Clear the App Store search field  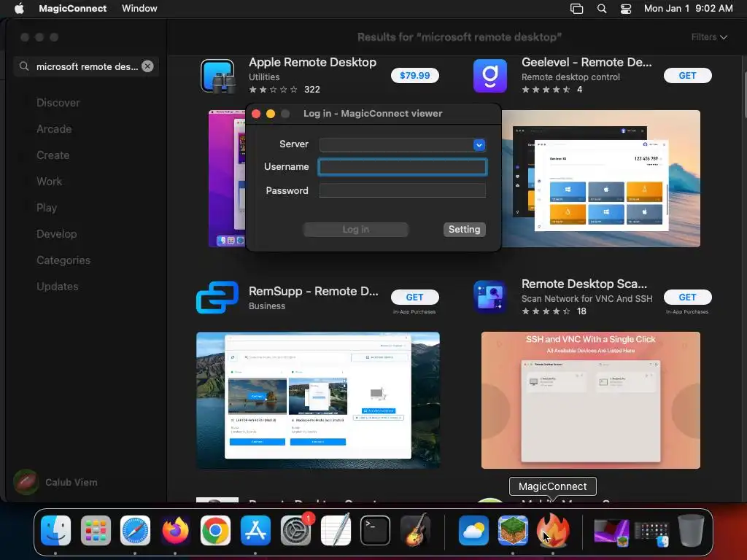(147, 66)
